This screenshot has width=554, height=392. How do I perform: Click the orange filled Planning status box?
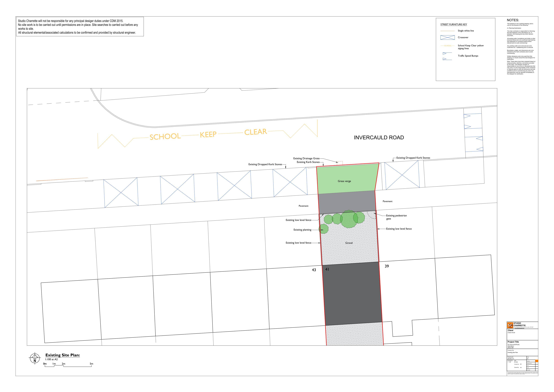537,361
